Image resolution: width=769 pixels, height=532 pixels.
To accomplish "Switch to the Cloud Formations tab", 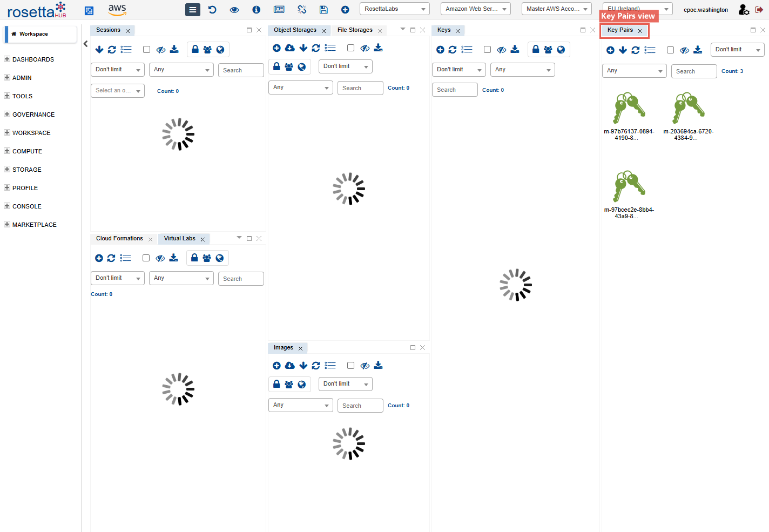I will [x=119, y=239].
